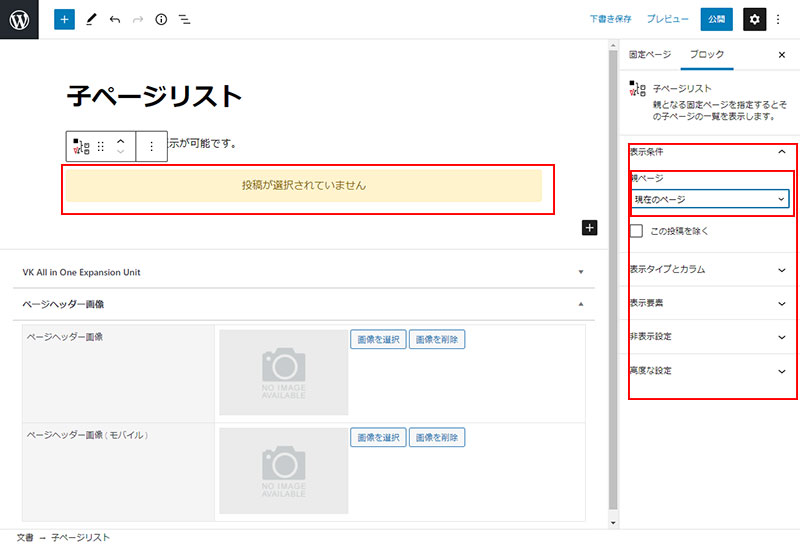800x545 pixels.
Task: Expand the 表示タイプとカラム panel
Action: click(710, 269)
